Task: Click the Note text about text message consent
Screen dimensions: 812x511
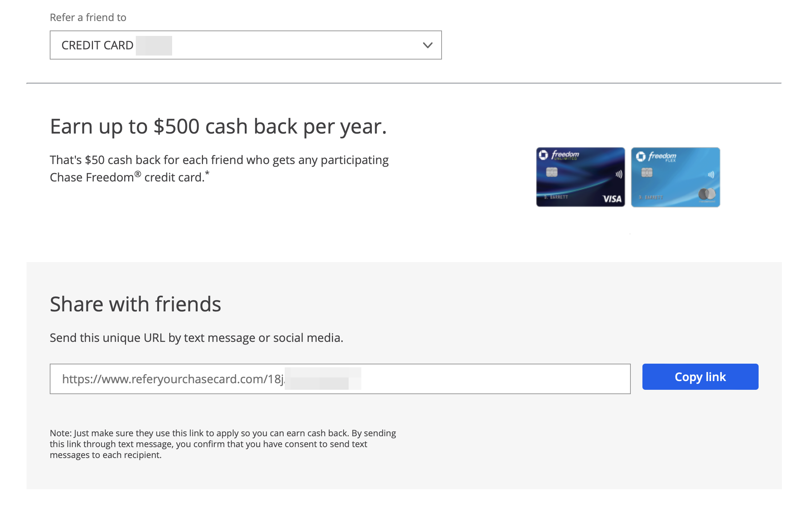Action: (x=223, y=444)
